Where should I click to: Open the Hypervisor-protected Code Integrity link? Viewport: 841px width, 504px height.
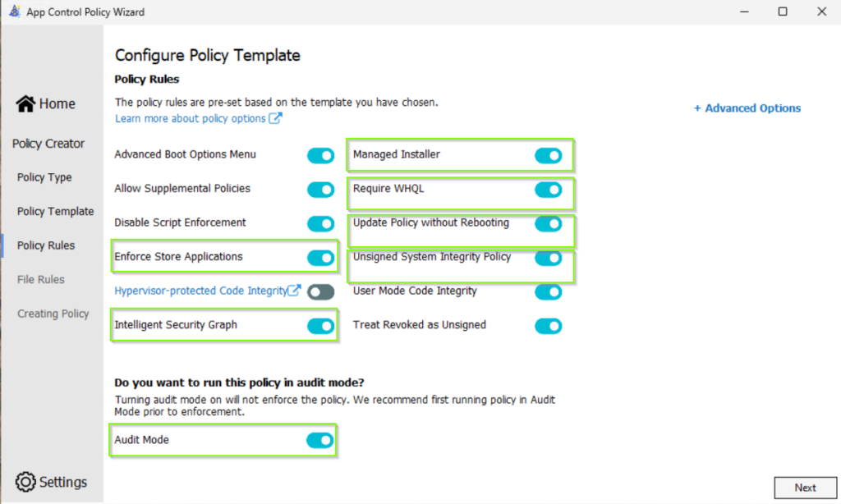click(x=200, y=291)
